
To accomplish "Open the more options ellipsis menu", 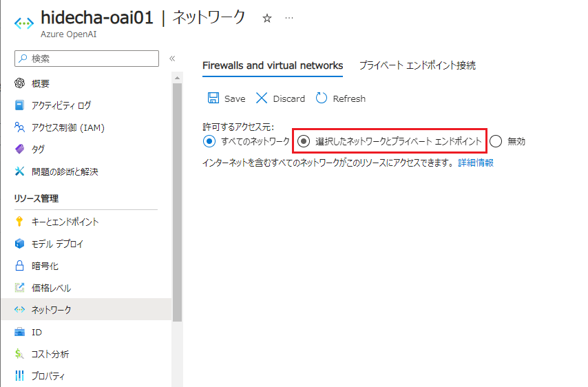I will 288,18.
